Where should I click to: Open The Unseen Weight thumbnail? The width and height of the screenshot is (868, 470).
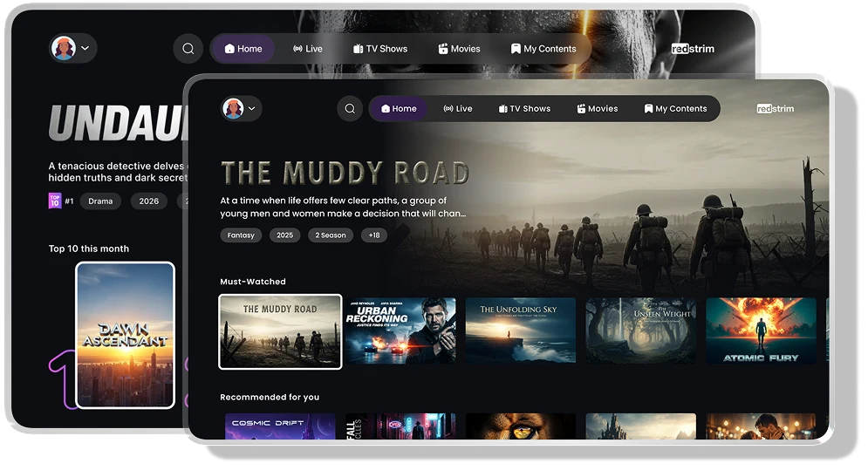(640, 330)
